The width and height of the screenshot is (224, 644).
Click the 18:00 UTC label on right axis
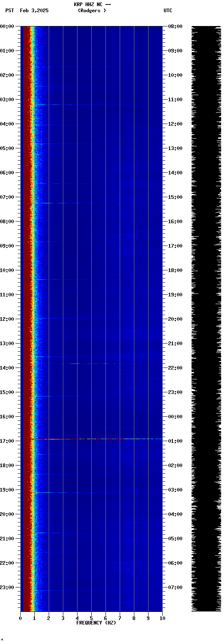point(175,270)
